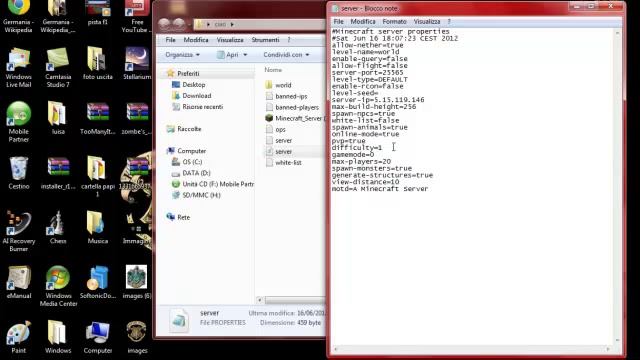Open the ? help menu in Notepad
Image resolution: width=640 pixels, height=360 pixels.
(x=449, y=21)
